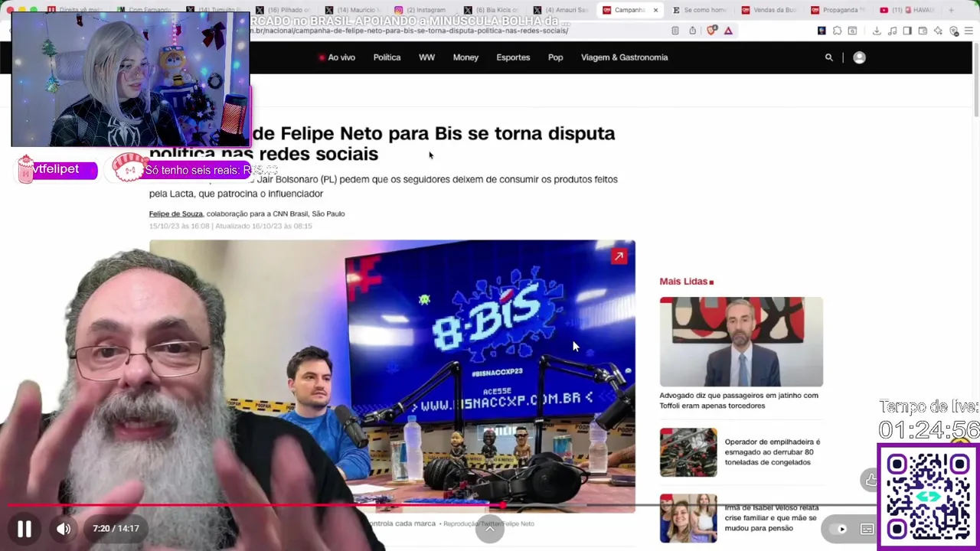Open author link 'Felipe de Souza'

coord(175,214)
